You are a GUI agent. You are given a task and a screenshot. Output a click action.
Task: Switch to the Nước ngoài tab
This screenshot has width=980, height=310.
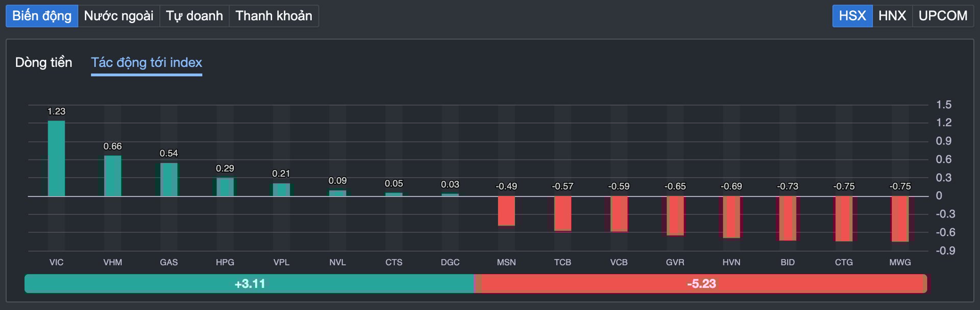coord(118,16)
